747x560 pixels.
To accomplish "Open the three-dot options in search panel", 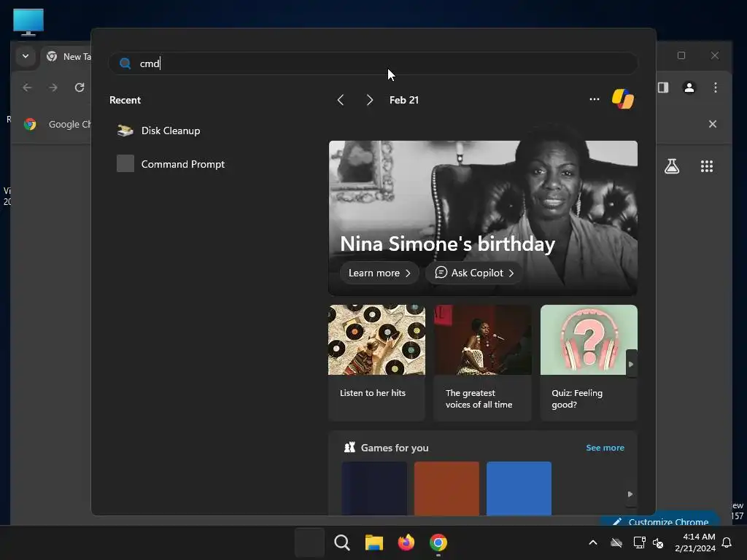I will pyautogui.click(x=594, y=99).
